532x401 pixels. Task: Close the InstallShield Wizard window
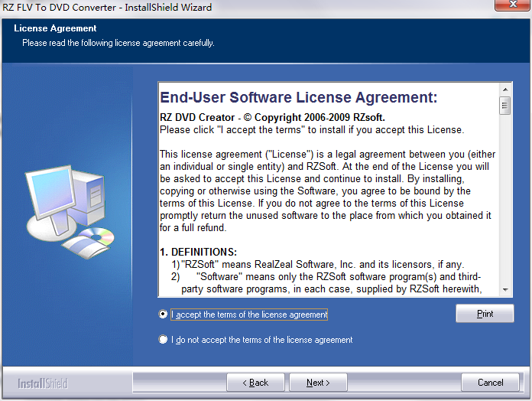(x=513, y=5)
